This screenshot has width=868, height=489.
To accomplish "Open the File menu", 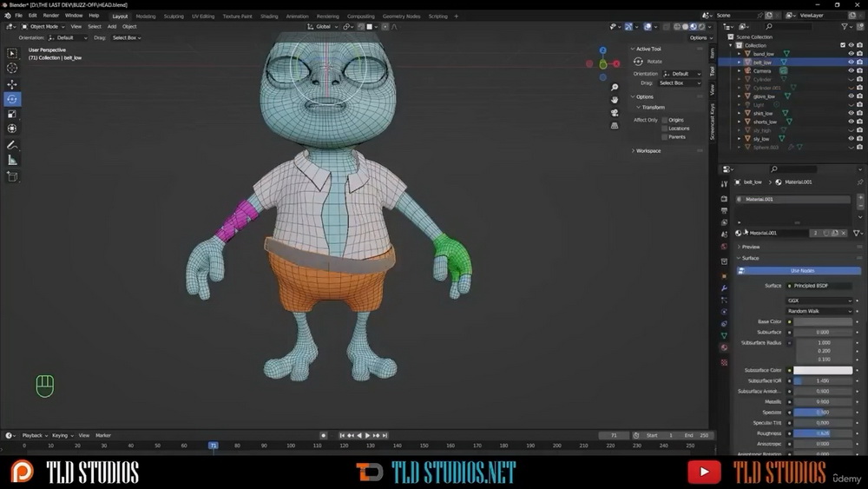I will tap(19, 16).
